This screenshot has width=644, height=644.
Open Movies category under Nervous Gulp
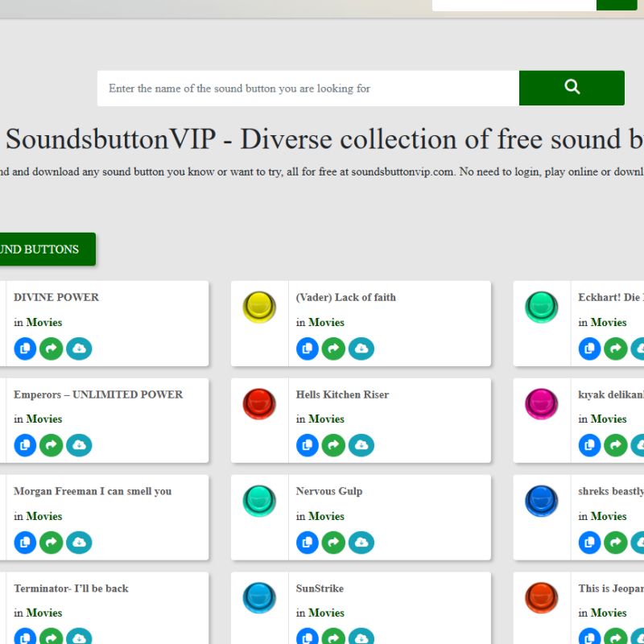pos(326,516)
